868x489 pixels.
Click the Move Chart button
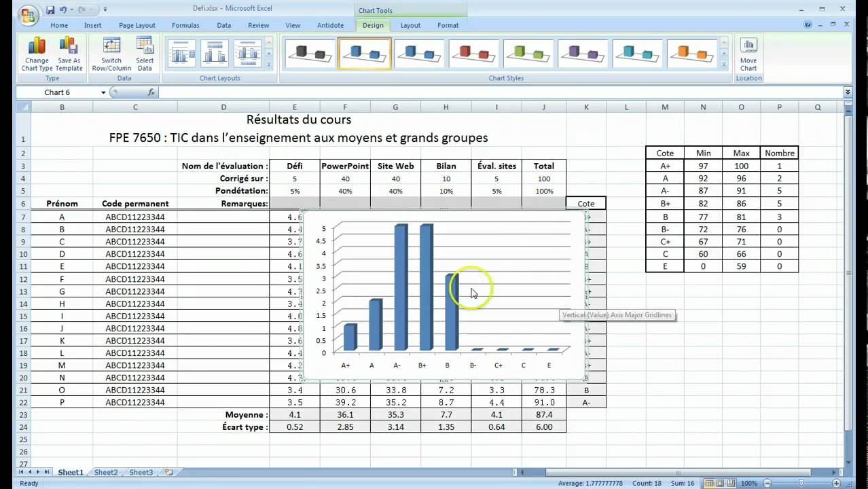coord(748,54)
